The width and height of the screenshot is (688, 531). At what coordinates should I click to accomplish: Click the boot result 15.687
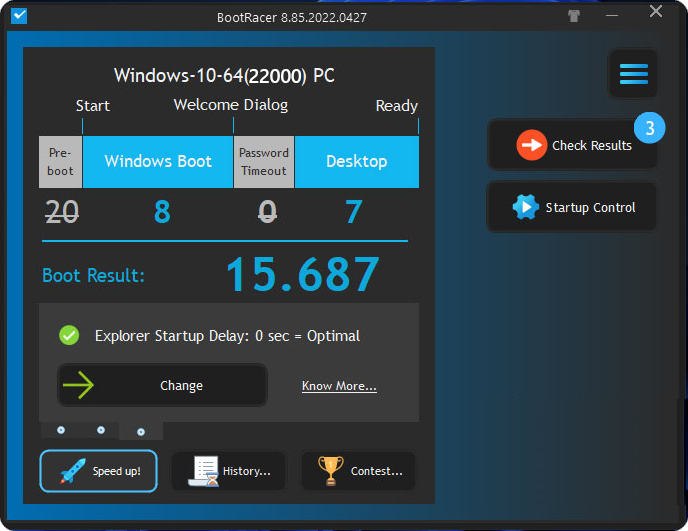pyautogui.click(x=303, y=275)
